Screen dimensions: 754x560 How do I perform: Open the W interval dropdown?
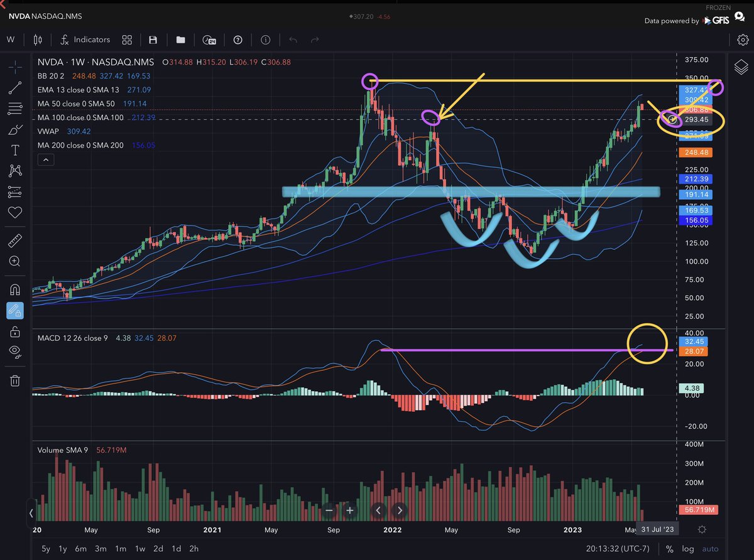pyautogui.click(x=11, y=40)
